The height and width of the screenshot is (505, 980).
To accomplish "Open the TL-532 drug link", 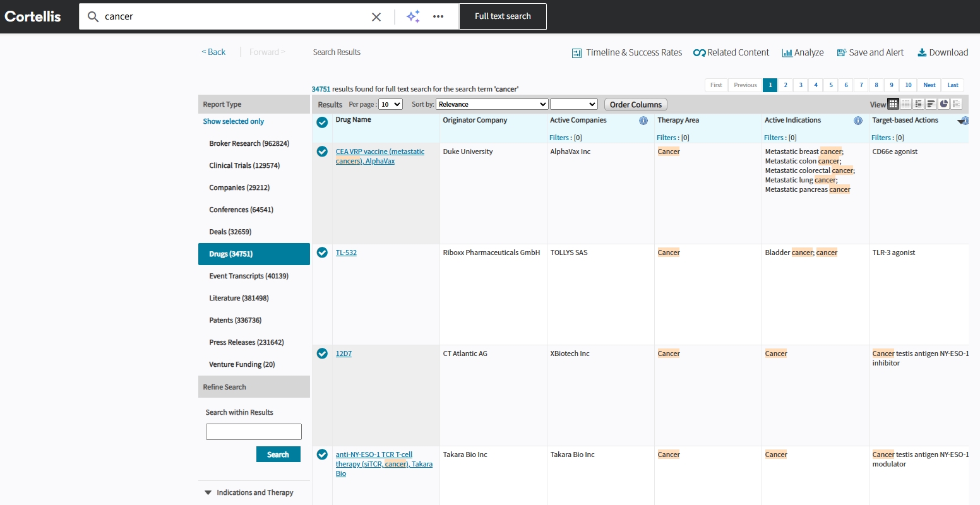I will pos(346,252).
